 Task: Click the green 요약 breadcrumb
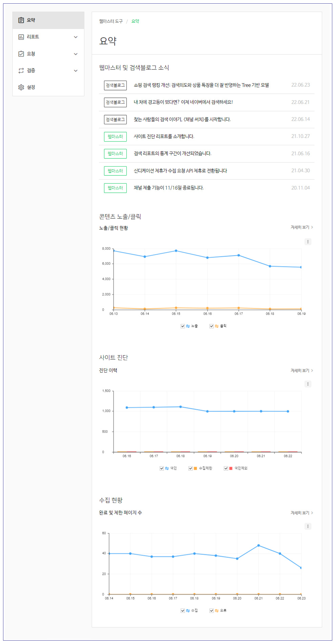pos(135,21)
